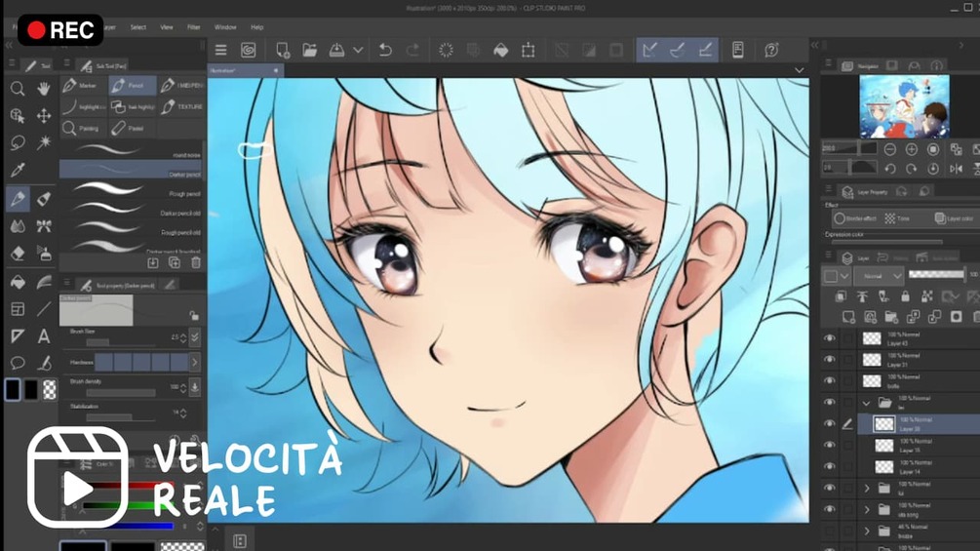Flip canvas horizontally in Navigator
The image size is (980, 551).
tap(957, 169)
